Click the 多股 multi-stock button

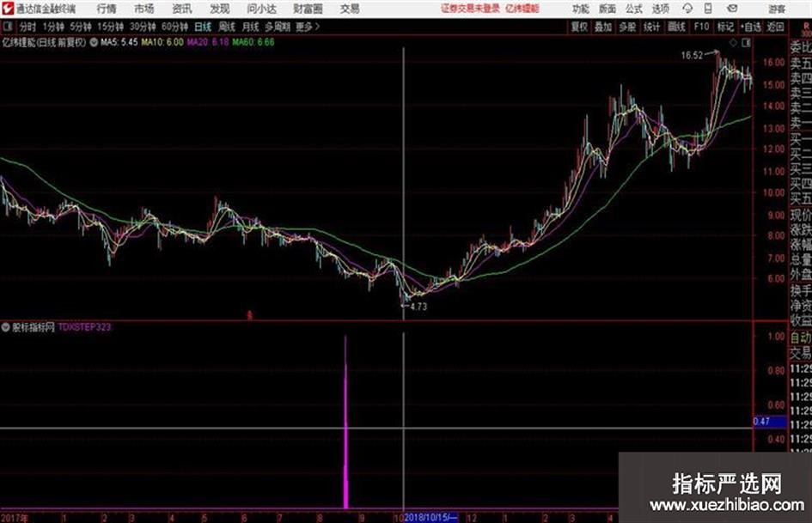pyautogui.click(x=627, y=27)
